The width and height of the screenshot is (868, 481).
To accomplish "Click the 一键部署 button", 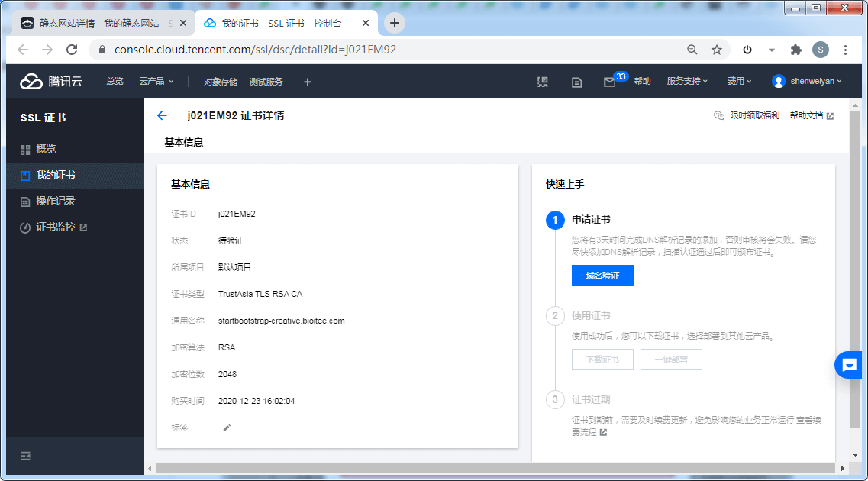I will point(671,360).
